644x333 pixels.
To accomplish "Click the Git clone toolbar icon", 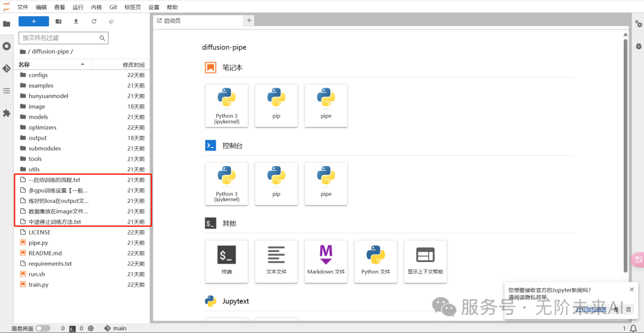I will pyautogui.click(x=112, y=21).
